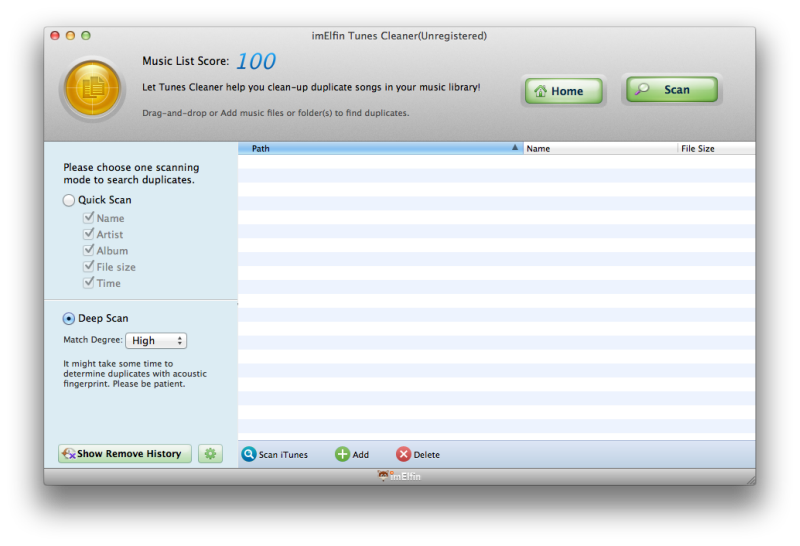Click the red Delete button
The width and height of the screenshot is (800, 546).
[x=418, y=454]
